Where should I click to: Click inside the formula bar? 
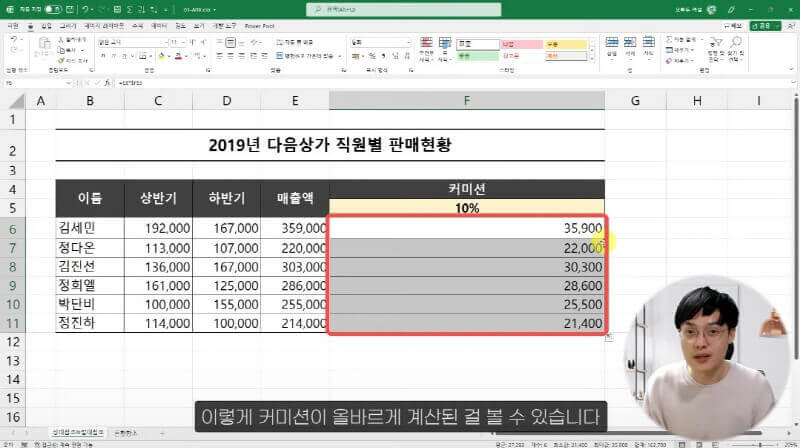point(452,83)
